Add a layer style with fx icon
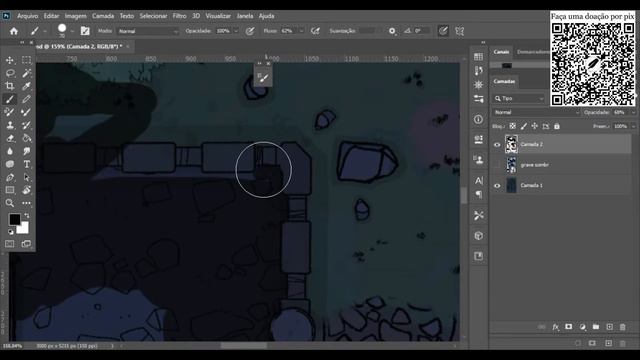640x360 pixels. coord(555,327)
